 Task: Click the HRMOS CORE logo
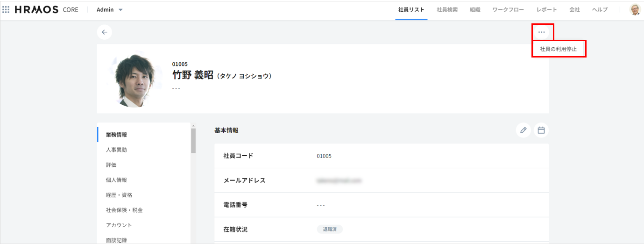[x=46, y=10]
